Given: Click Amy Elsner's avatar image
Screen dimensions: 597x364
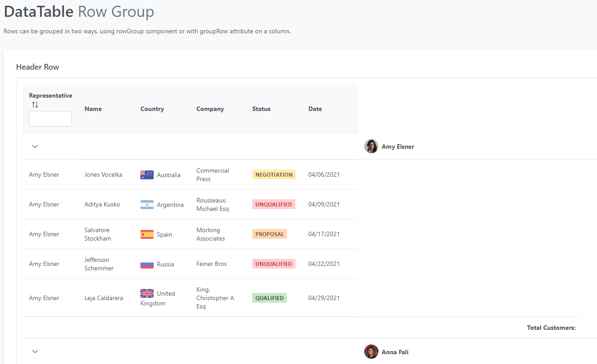Looking at the screenshot, I should click(x=371, y=146).
